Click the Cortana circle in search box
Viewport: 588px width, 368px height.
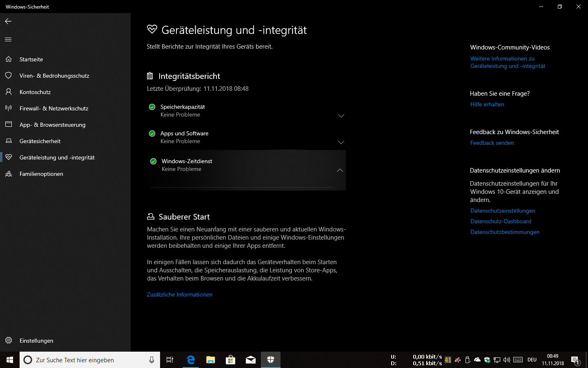28,360
